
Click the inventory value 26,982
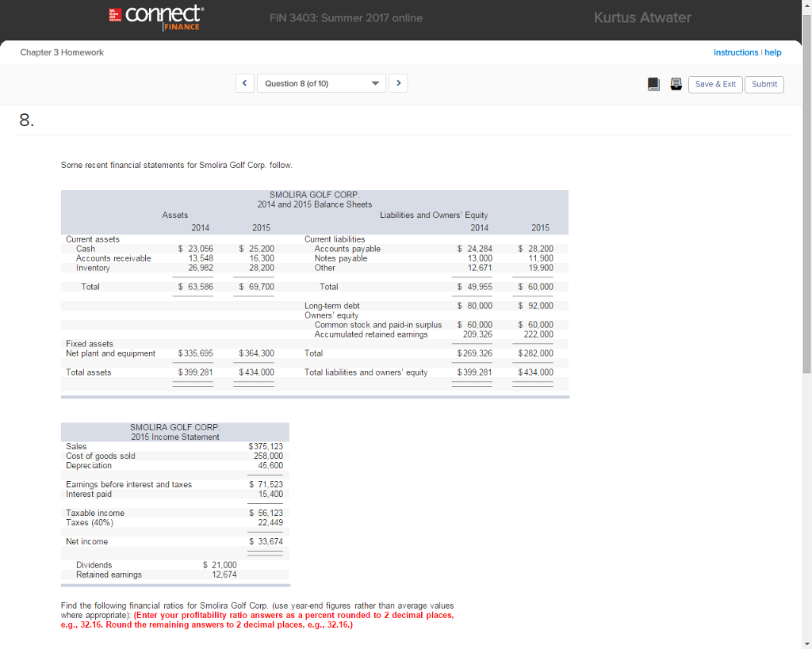click(x=201, y=268)
